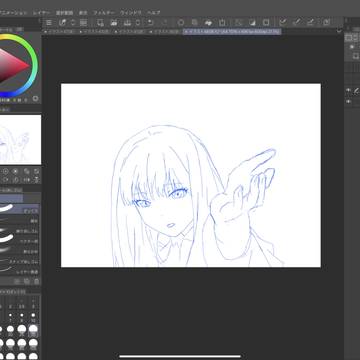Select brush size 8
Image resolution: width=360 pixels, height=360 pixels.
click(22, 317)
